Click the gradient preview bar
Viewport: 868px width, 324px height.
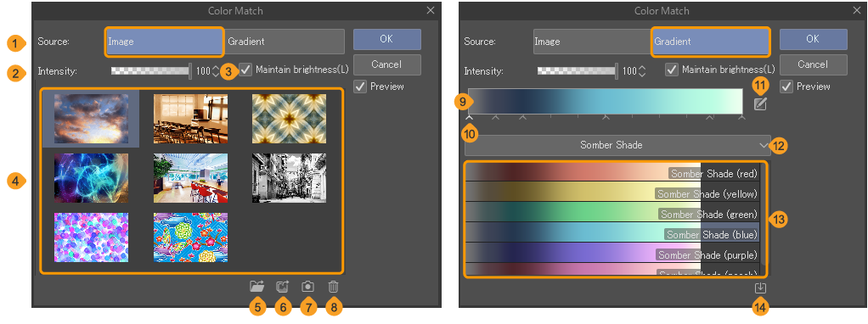coord(605,101)
